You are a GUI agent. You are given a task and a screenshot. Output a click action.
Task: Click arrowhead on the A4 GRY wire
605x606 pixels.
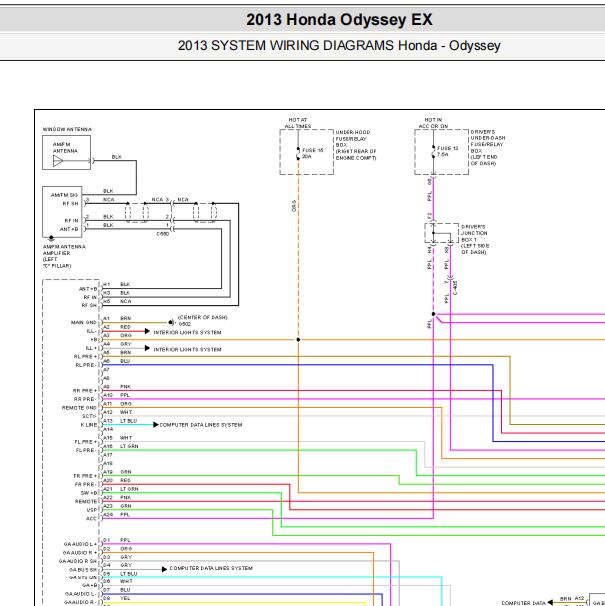[147, 348]
